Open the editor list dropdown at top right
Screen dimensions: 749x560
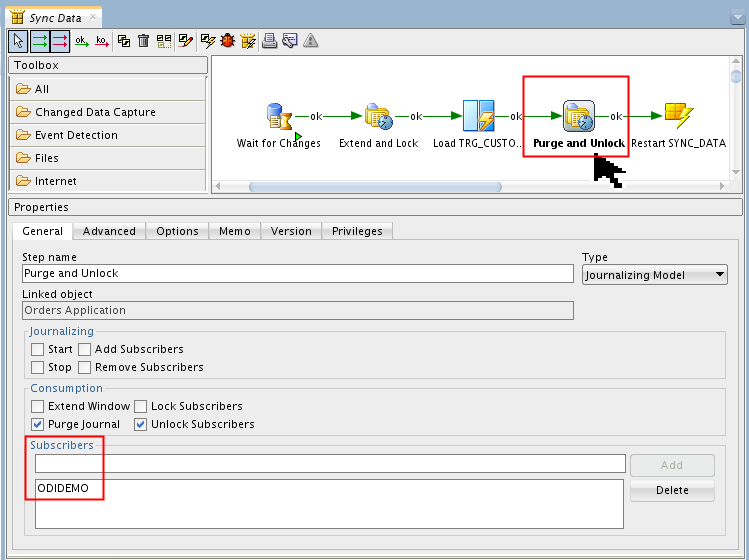click(738, 18)
